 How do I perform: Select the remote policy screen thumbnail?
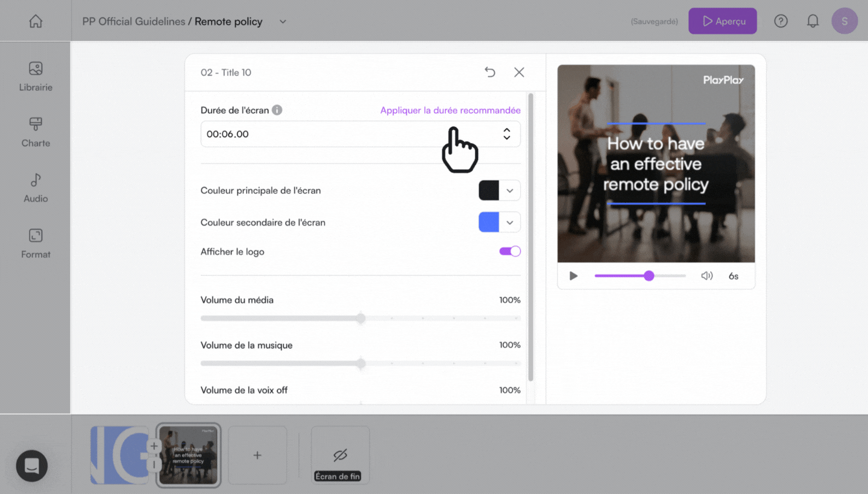(189, 455)
